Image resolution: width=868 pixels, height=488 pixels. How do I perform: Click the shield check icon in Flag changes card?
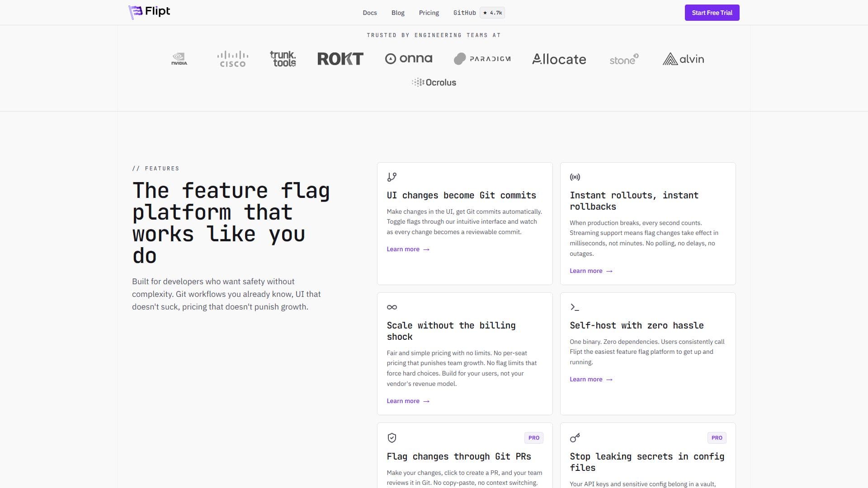tap(392, 438)
